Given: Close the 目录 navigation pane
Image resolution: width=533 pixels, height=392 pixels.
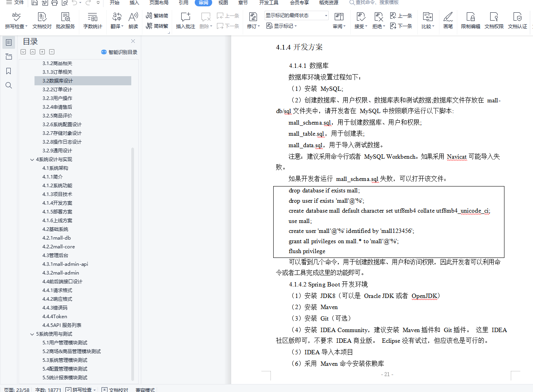Looking at the screenshot, I should click(133, 41).
